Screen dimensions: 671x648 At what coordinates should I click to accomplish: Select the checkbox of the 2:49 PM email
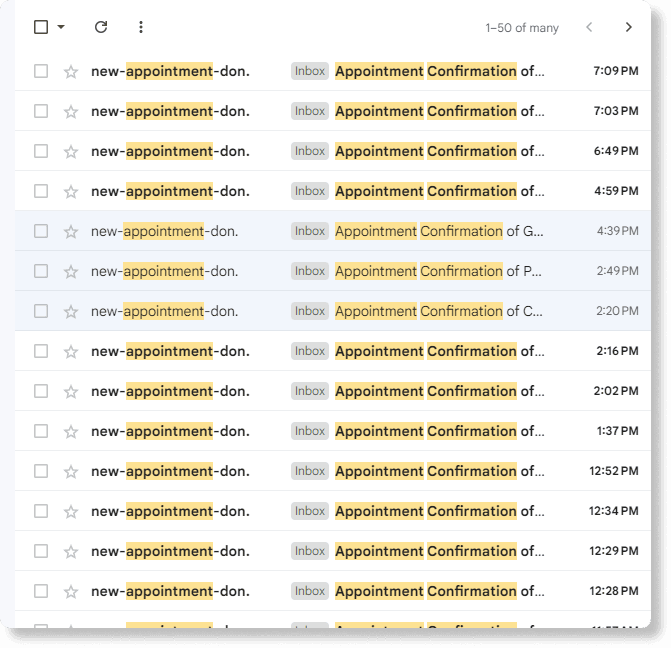[x=41, y=271]
